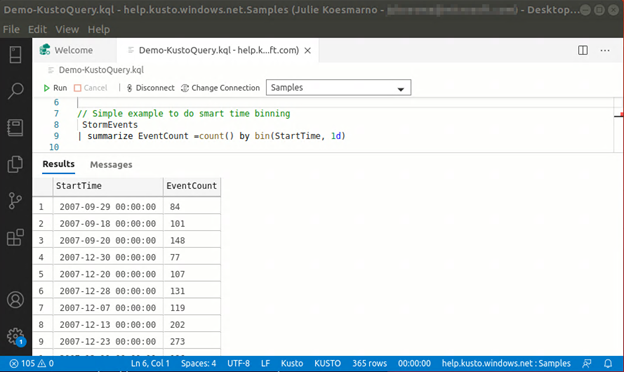This screenshot has height=372, width=624.
Task: Open the Explorer files view
Action: pos(16,164)
